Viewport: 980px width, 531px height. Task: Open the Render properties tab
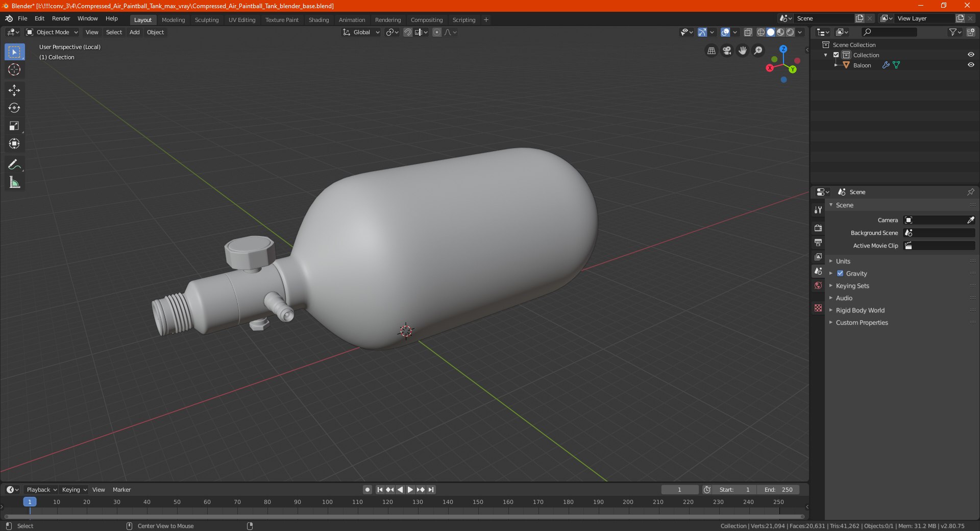[x=818, y=228]
